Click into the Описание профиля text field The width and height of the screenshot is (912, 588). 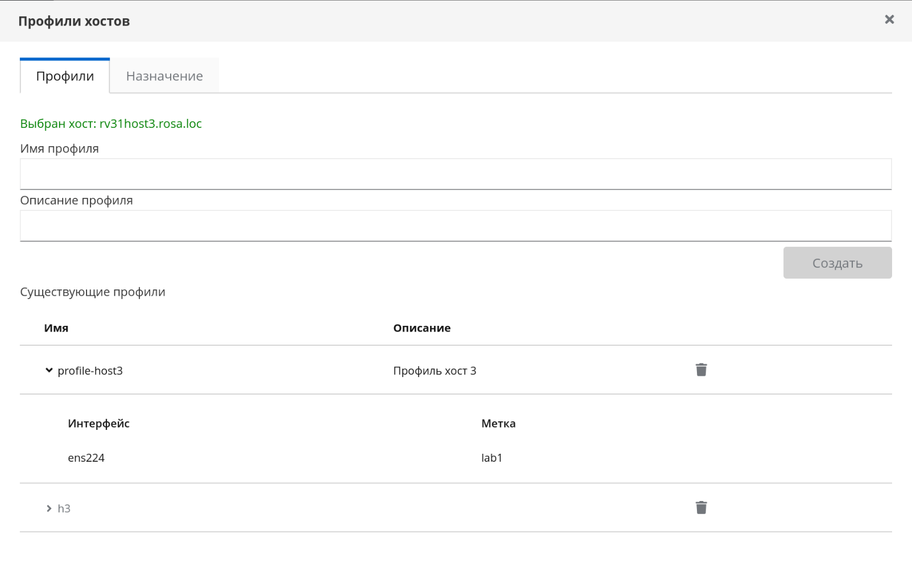[455, 226]
